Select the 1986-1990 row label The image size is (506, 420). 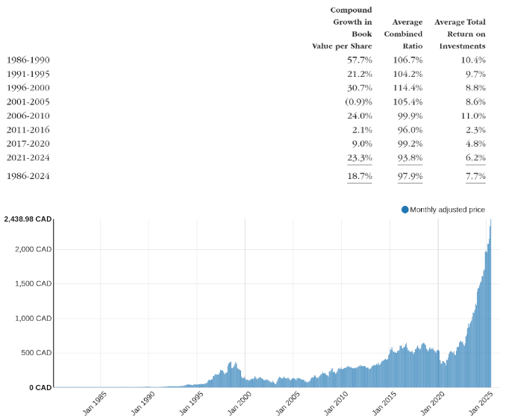[x=28, y=60]
